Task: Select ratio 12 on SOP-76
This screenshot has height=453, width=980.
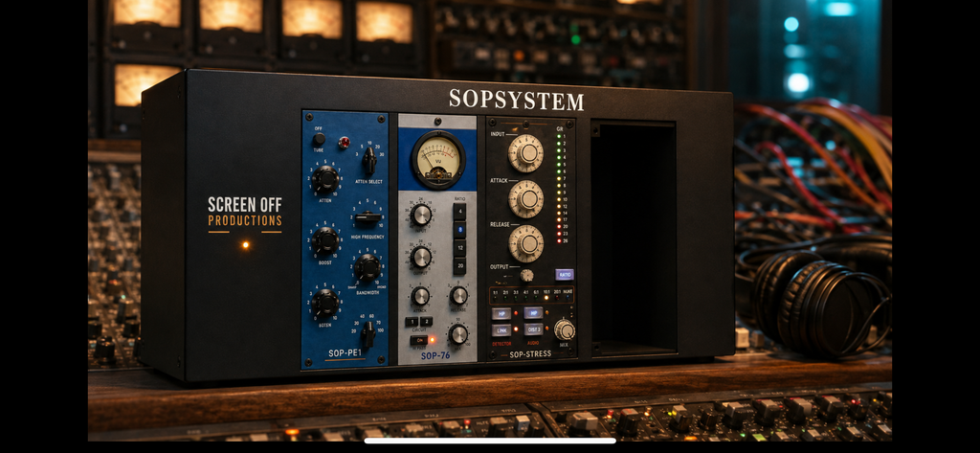Action: 459,248
